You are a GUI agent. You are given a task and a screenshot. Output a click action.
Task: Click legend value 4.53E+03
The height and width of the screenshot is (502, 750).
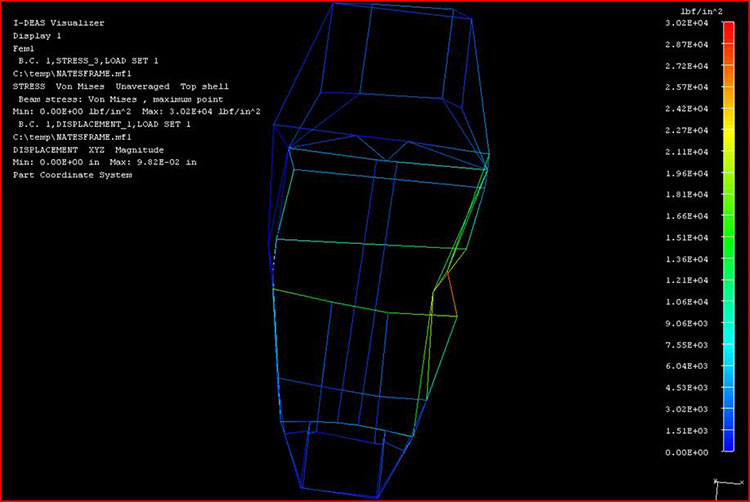pyautogui.click(x=686, y=388)
